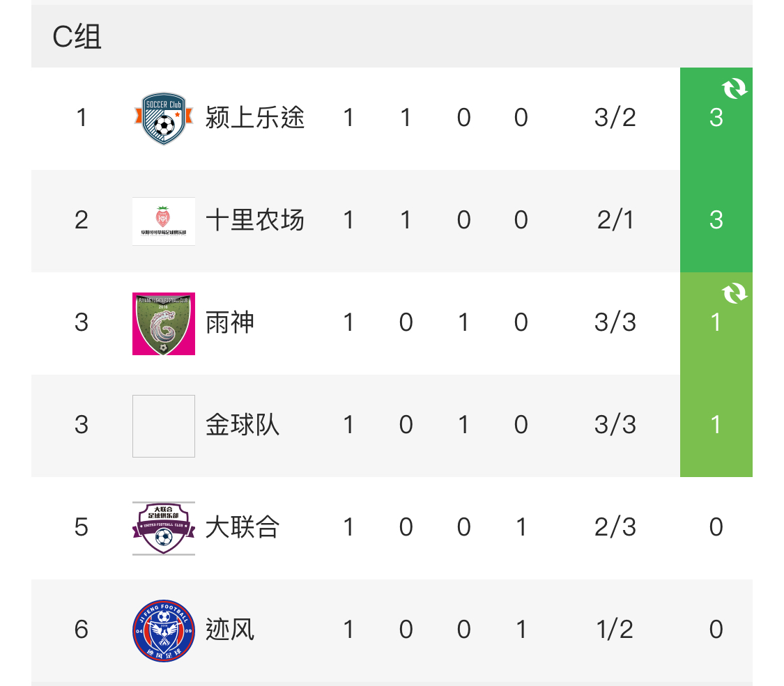Click the light green points cell of 金球队

(716, 426)
